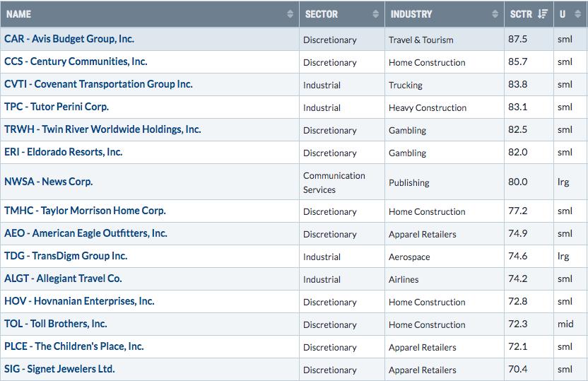Image resolution: width=588 pixels, height=381 pixels.
Task: Open TPC - Tutor Perini Corp. link
Action: [57, 107]
